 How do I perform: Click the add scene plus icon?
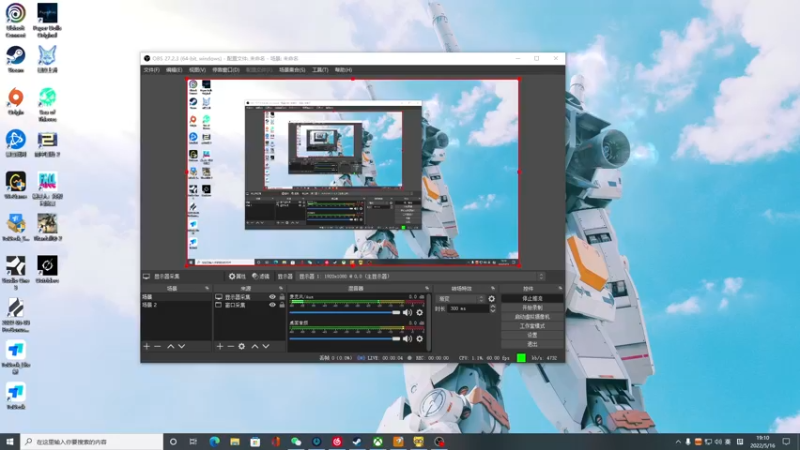146,346
